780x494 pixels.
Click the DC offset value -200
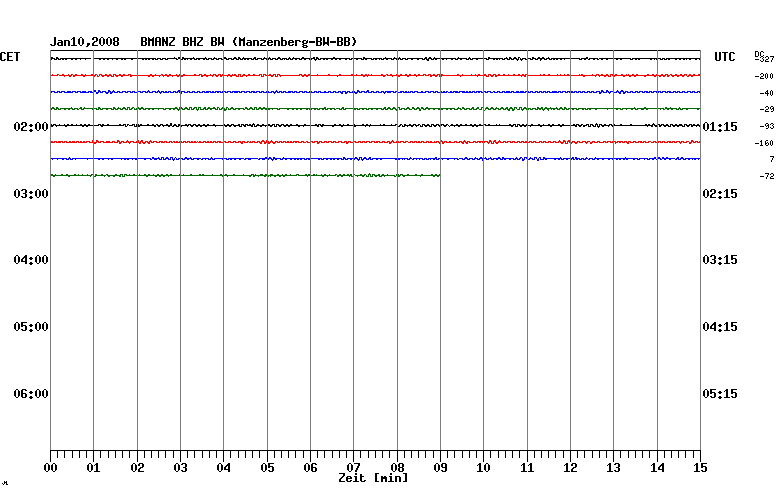click(765, 76)
